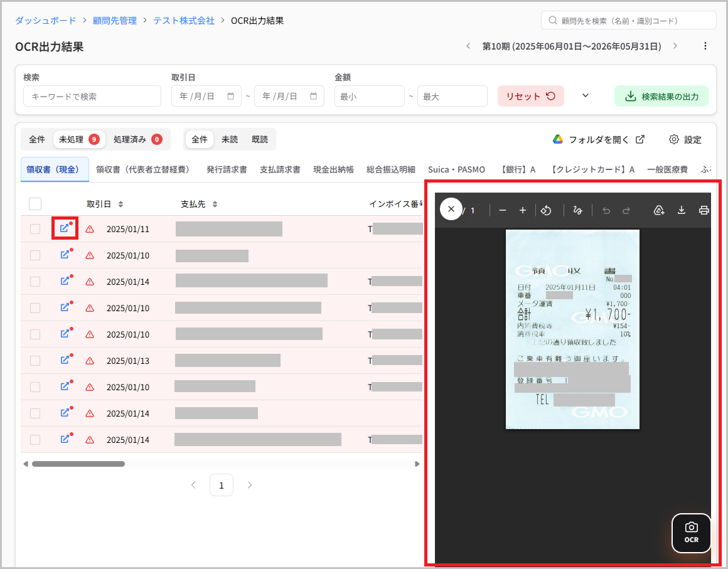This screenshot has height=569, width=728.
Task: Select the 処理済み status filter
Action: [137, 139]
